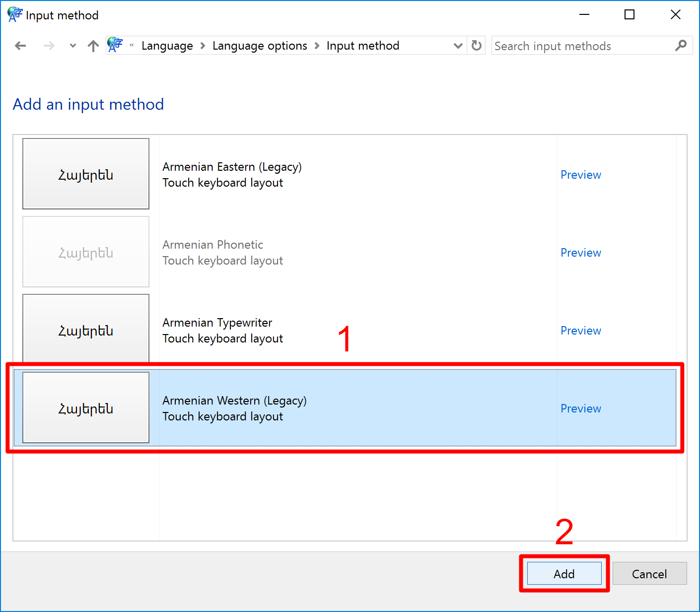Click the Language icon in address bar
700x612 pixels.
(x=115, y=45)
